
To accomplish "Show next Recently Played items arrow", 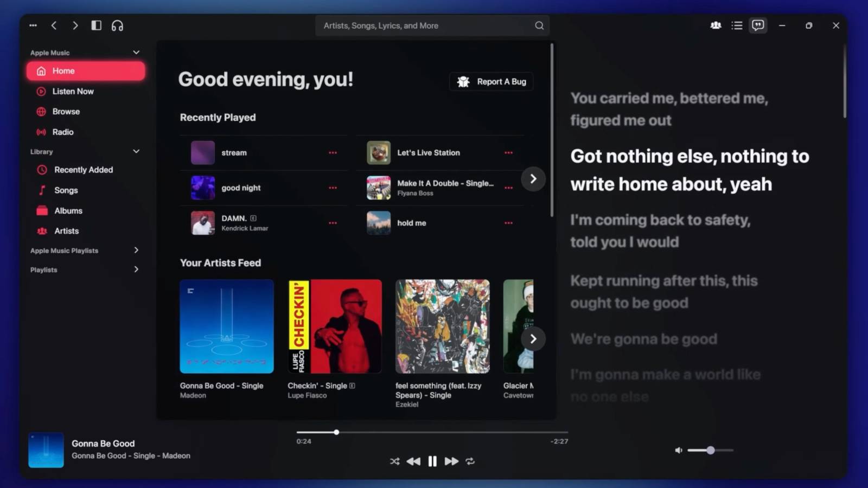I will point(533,179).
